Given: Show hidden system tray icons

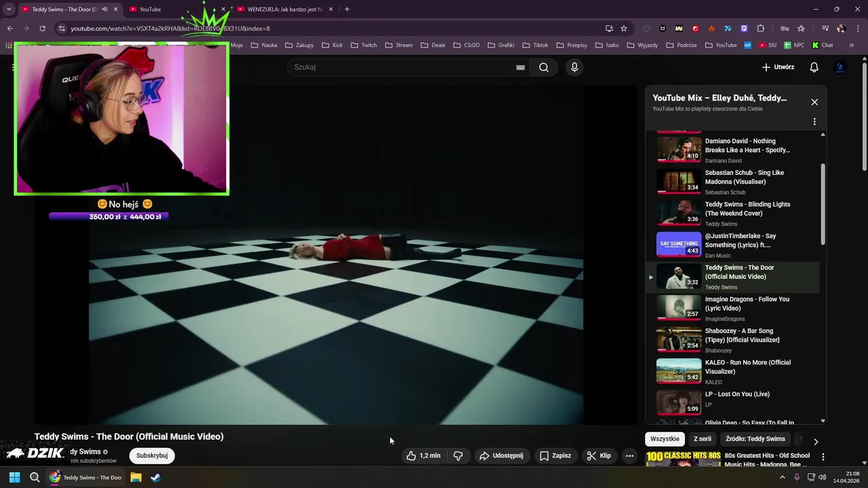Looking at the screenshot, I should (x=782, y=477).
